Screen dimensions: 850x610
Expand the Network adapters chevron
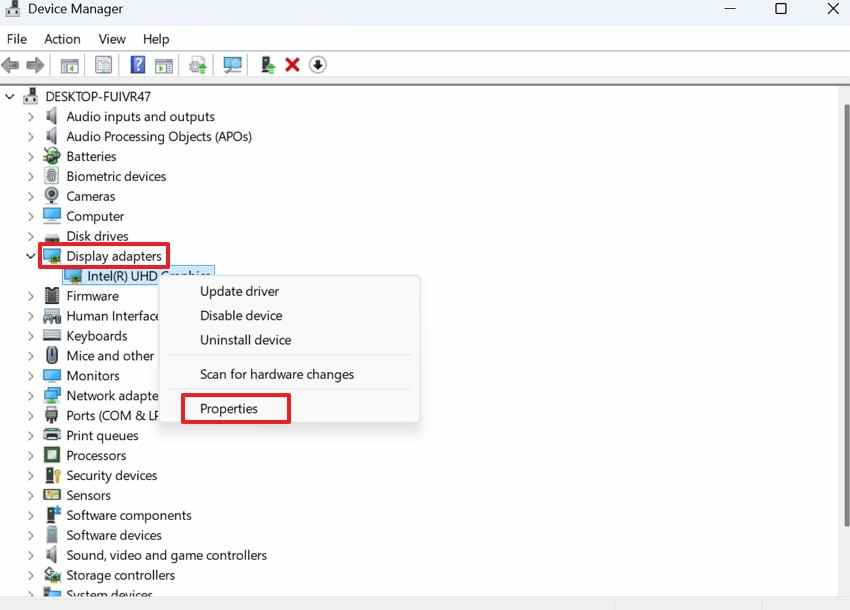(31, 396)
